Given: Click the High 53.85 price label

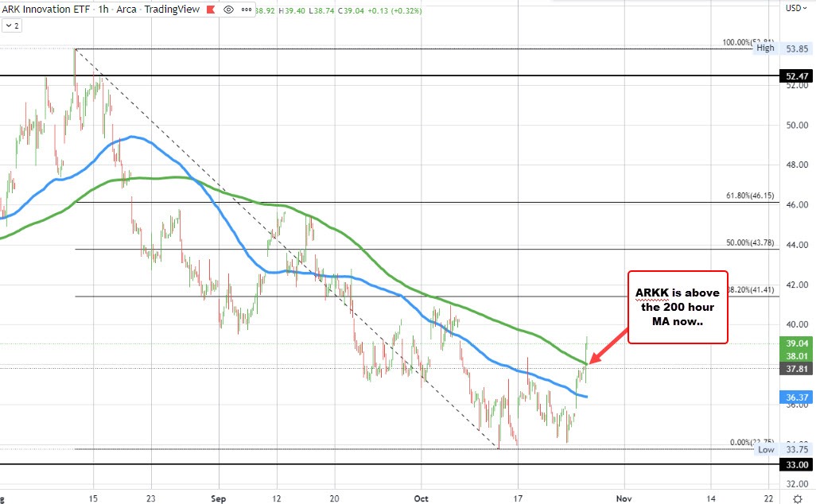Looking at the screenshot, I should (782, 48).
